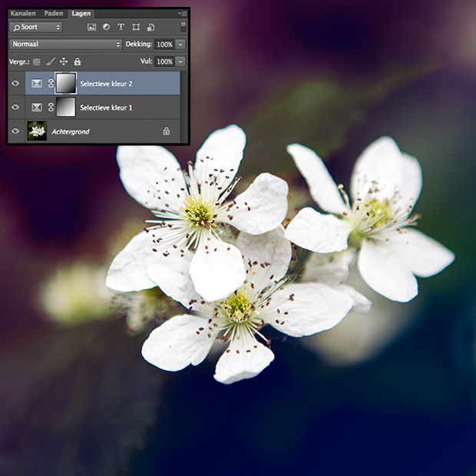The image size is (476, 476).
Task: Click Selectieve kleur 2 adjustment icon
Action: pos(37,83)
